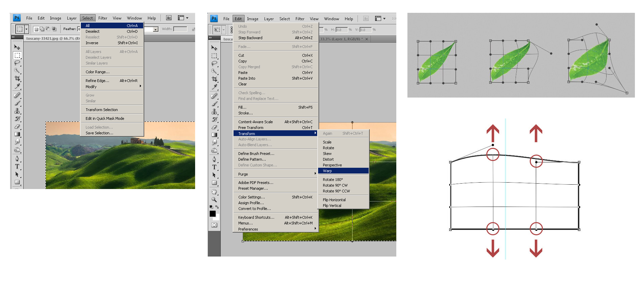Select the Horizontal Type tool
This screenshot has width=644, height=294.
[x=214, y=167]
